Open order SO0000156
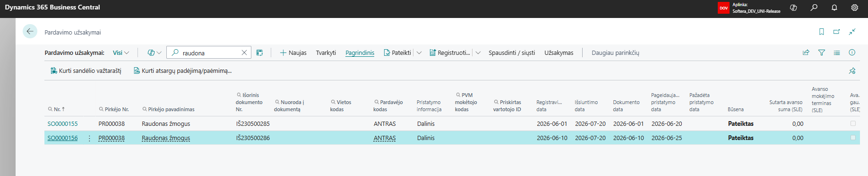This screenshot has width=868, height=176. pyautogui.click(x=62, y=138)
